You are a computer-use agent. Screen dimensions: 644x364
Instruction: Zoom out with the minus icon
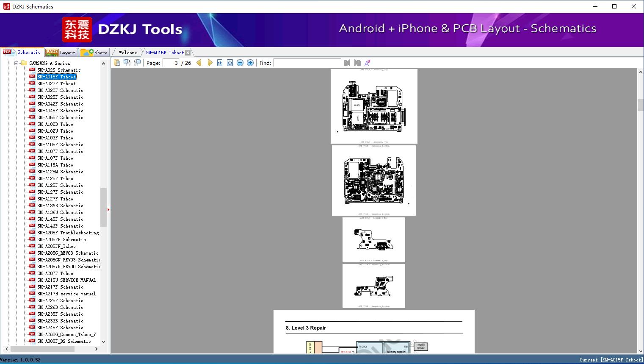pos(240,63)
